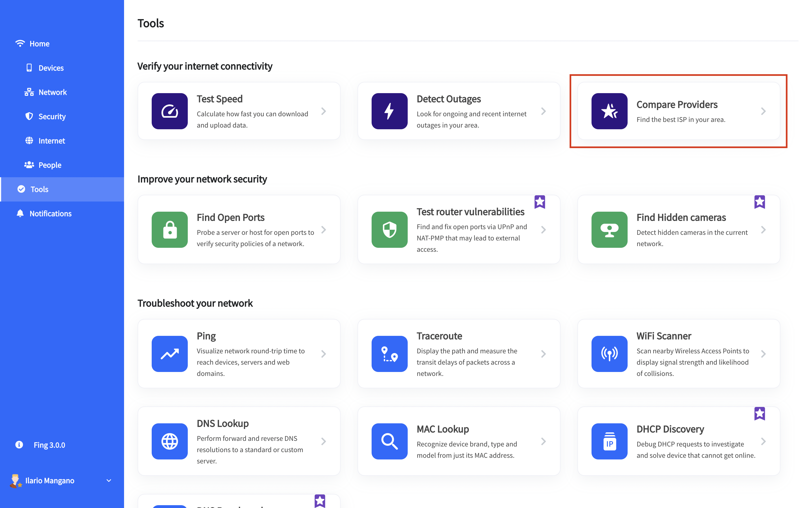Open the Test Speed tool title
The height and width of the screenshot is (508, 812).
click(219, 99)
